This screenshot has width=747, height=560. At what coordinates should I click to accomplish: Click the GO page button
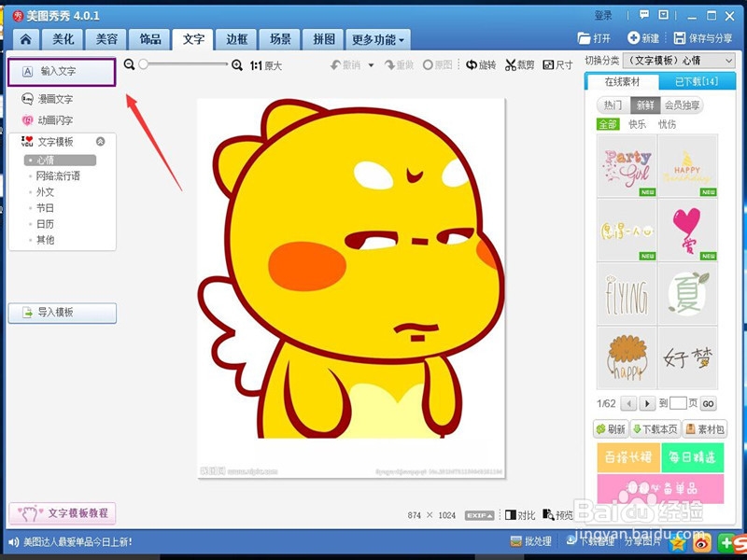pyautogui.click(x=708, y=404)
